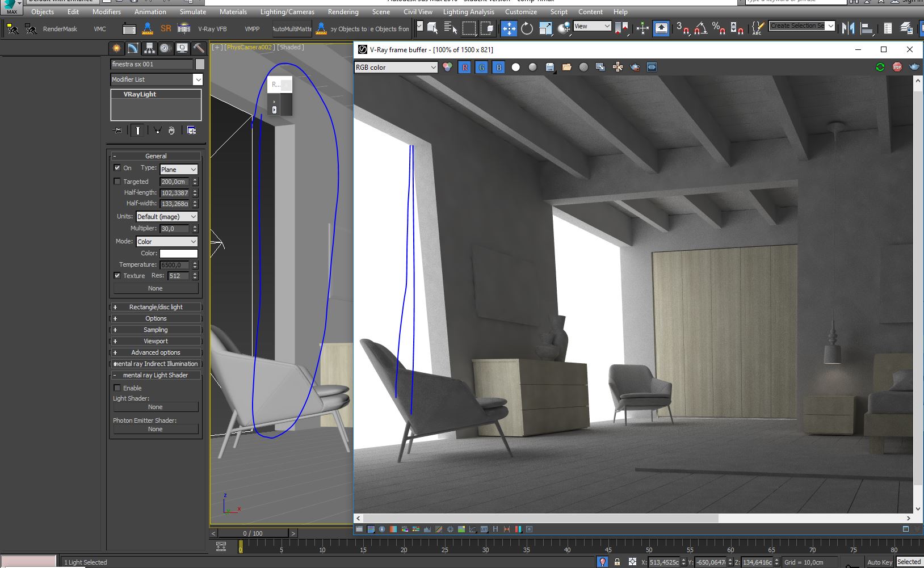Activate the Percent Snap toggle icon
924x568 pixels.
coord(719,28)
